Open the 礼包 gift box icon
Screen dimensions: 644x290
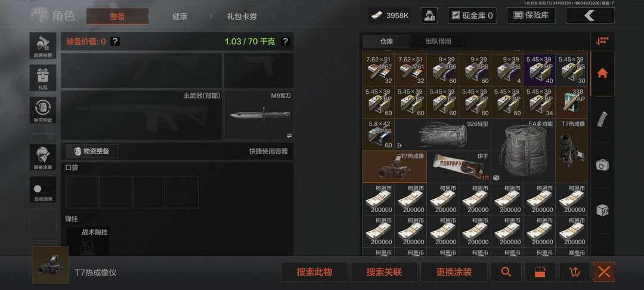coord(43,78)
